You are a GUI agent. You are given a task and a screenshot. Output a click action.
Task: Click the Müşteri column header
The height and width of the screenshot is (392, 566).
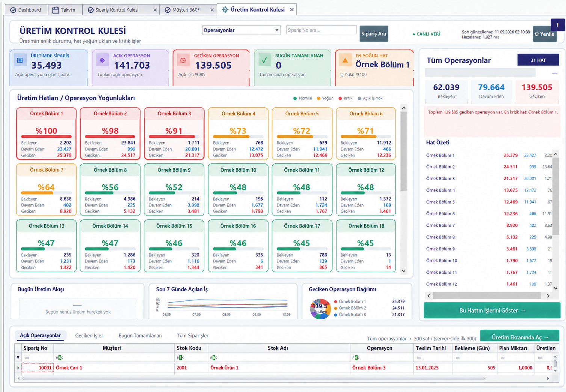tap(112, 348)
